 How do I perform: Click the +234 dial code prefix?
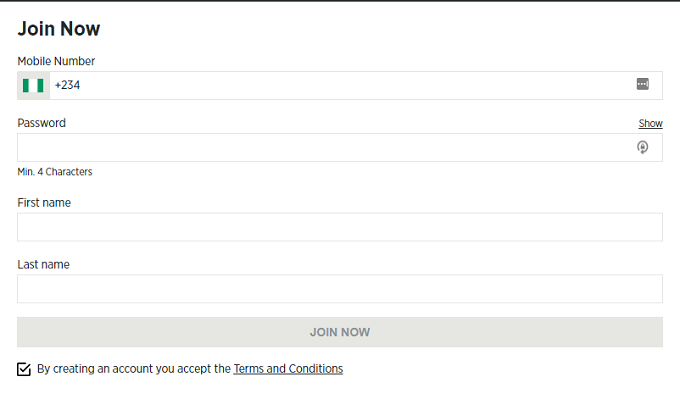[68, 86]
